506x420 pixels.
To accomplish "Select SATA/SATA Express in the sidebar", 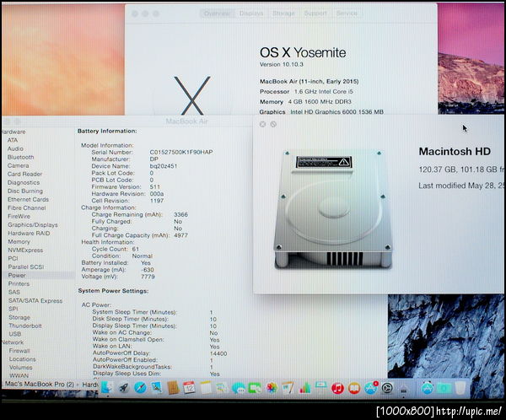I will coord(35,300).
